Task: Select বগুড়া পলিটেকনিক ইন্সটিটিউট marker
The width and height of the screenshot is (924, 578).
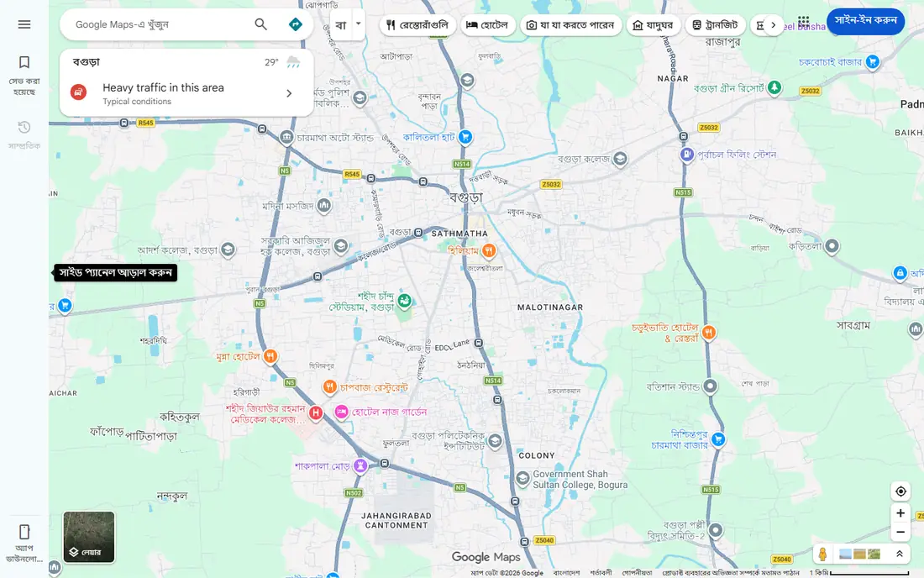Action: pos(495,441)
